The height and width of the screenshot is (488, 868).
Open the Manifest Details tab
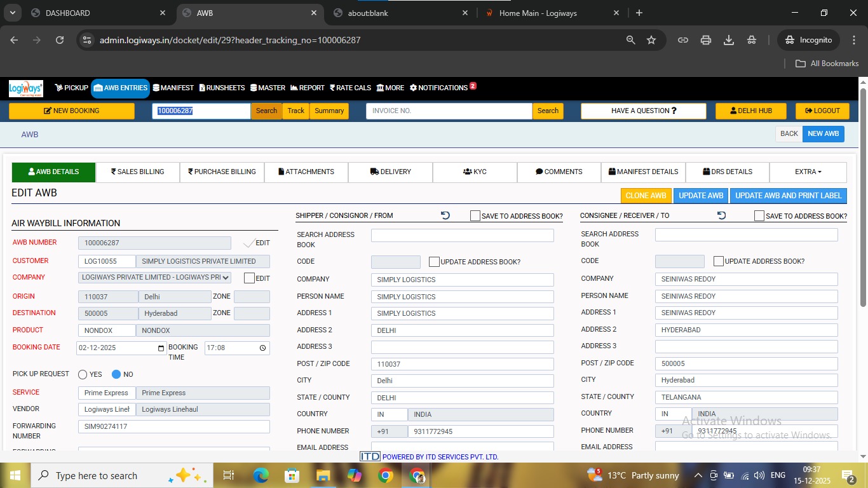coord(643,172)
